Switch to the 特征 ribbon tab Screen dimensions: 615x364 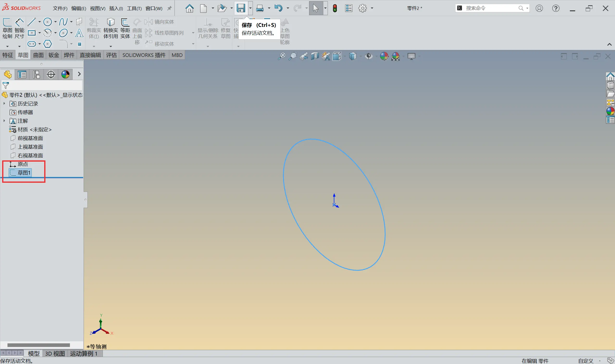point(8,55)
